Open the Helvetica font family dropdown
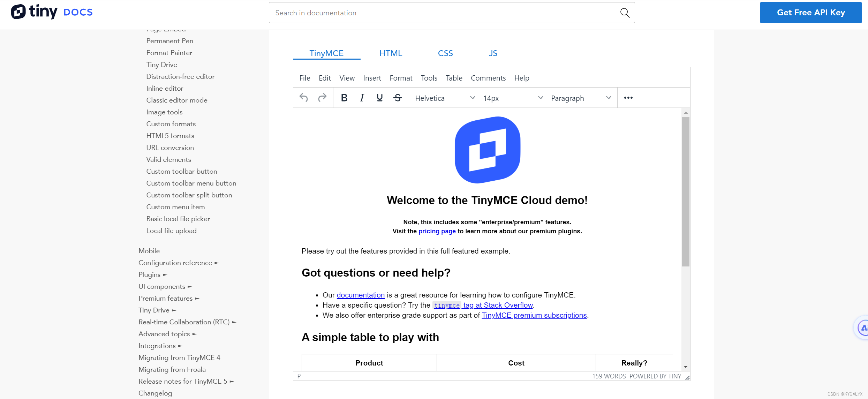This screenshot has height=399, width=868. [x=445, y=98]
